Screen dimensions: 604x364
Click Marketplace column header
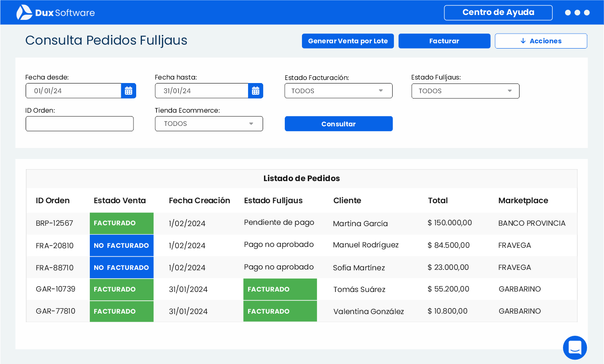[523, 201]
